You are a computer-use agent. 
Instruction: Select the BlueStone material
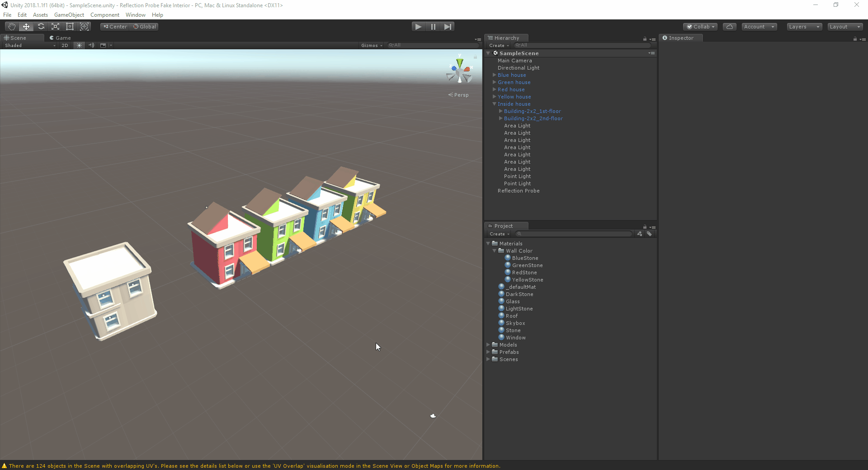coord(525,258)
